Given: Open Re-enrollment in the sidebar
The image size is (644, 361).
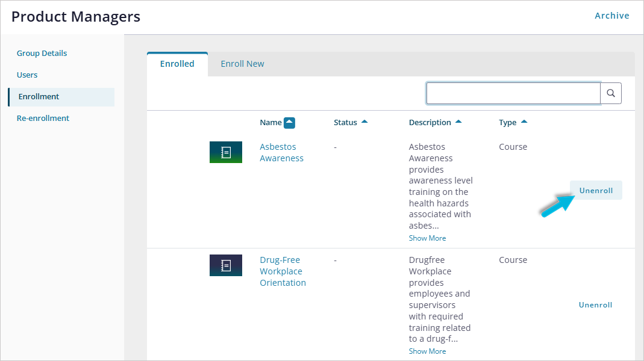Looking at the screenshot, I should click(43, 119).
